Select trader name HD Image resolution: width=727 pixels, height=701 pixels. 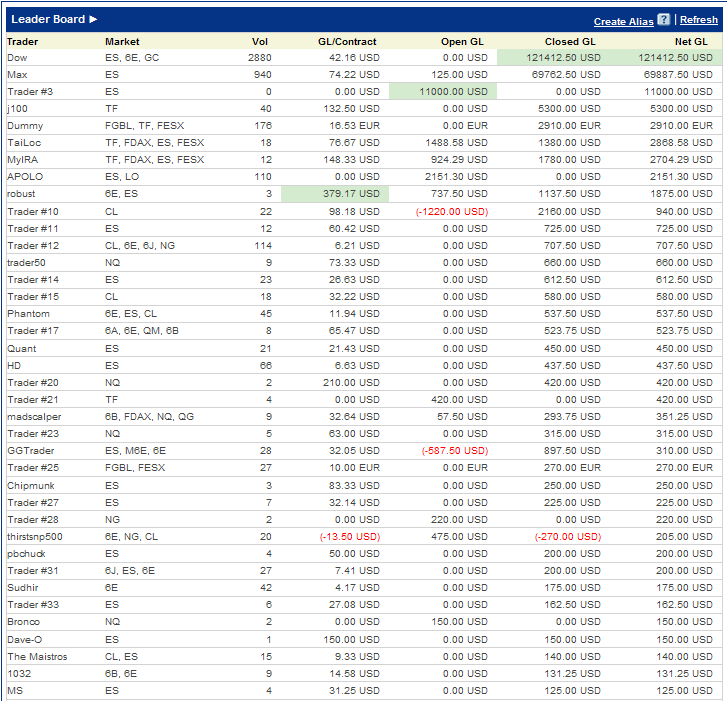(x=14, y=366)
